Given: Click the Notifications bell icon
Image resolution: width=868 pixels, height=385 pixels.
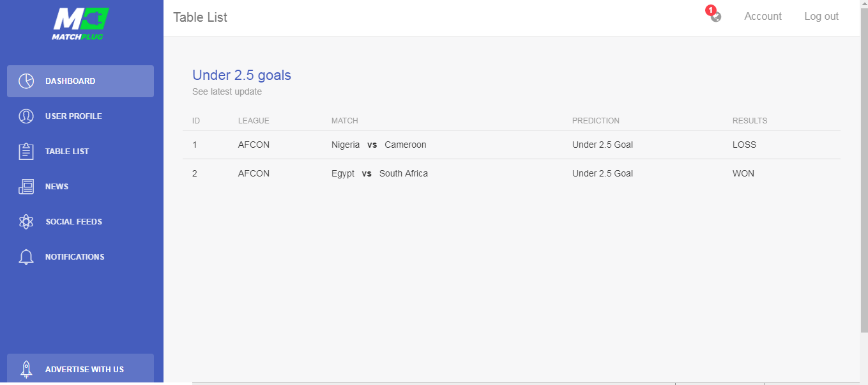Looking at the screenshot, I should point(26,257).
